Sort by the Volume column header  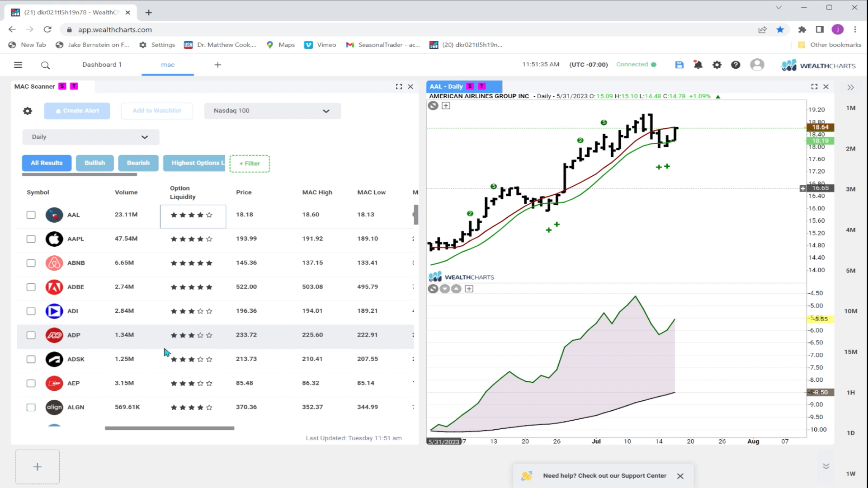pyautogui.click(x=126, y=192)
